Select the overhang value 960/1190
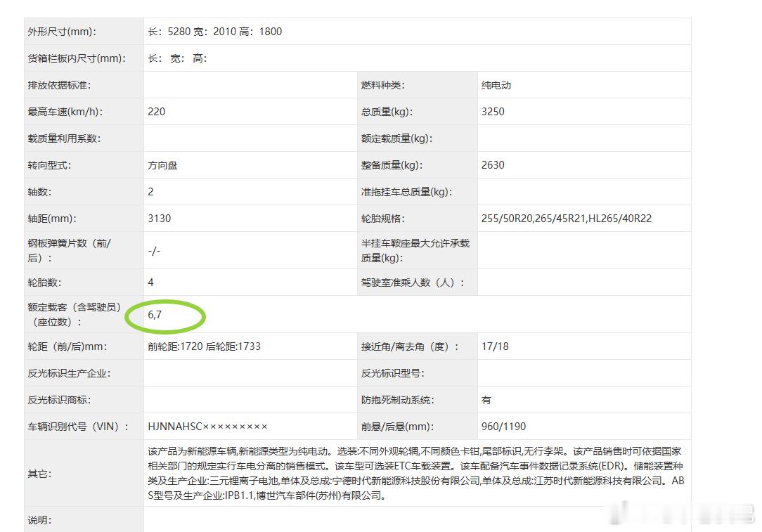 [503, 427]
